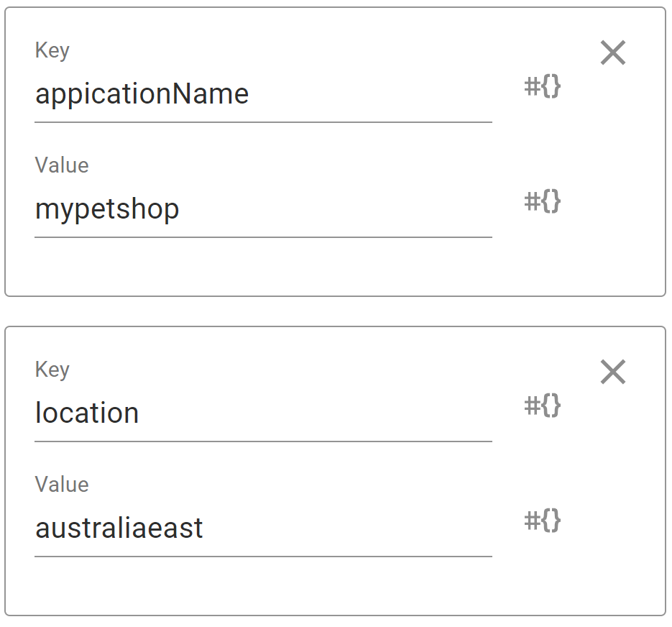
Task: Click the Value label above australiaeast
Action: pyautogui.click(x=62, y=484)
